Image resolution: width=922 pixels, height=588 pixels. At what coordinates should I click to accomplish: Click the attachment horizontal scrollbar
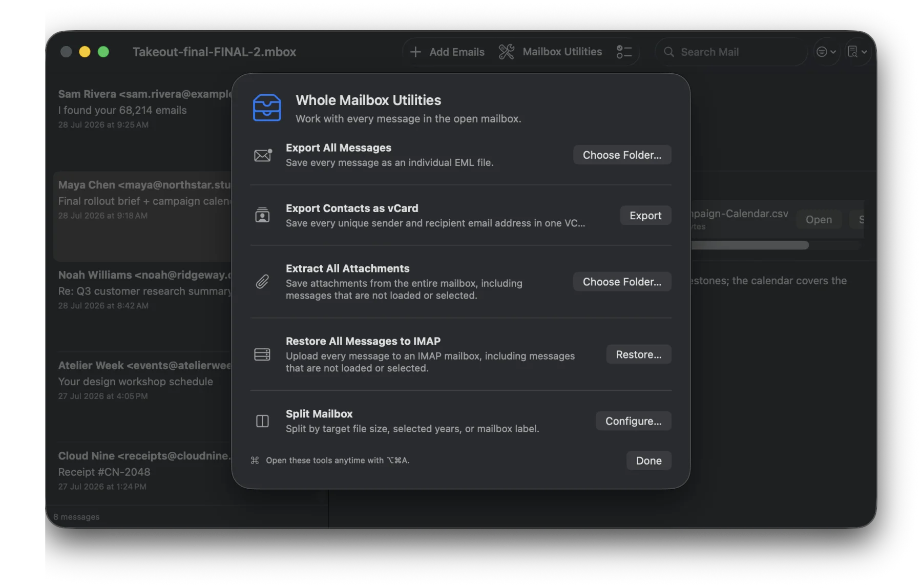point(750,245)
